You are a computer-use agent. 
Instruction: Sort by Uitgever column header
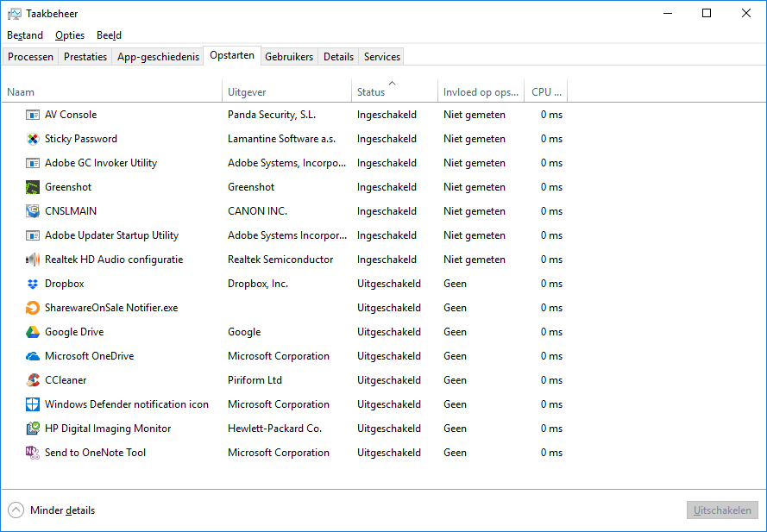pos(247,92)
